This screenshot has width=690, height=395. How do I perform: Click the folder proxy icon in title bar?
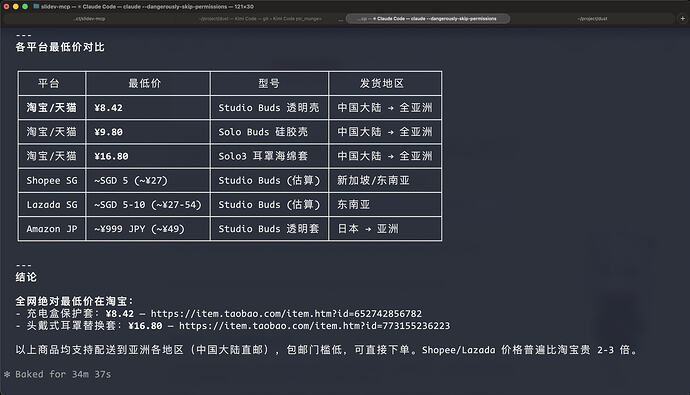[36, 7]
